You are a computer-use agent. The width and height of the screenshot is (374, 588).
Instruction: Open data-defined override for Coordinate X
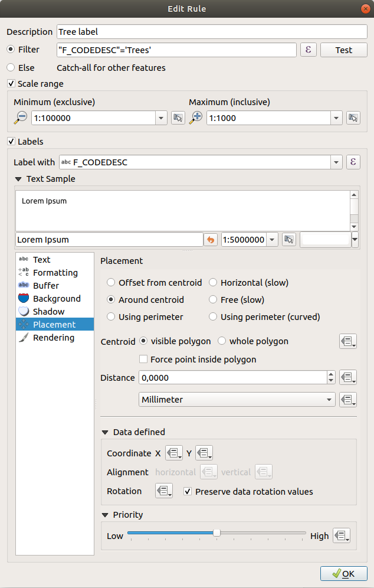[173, 453]
